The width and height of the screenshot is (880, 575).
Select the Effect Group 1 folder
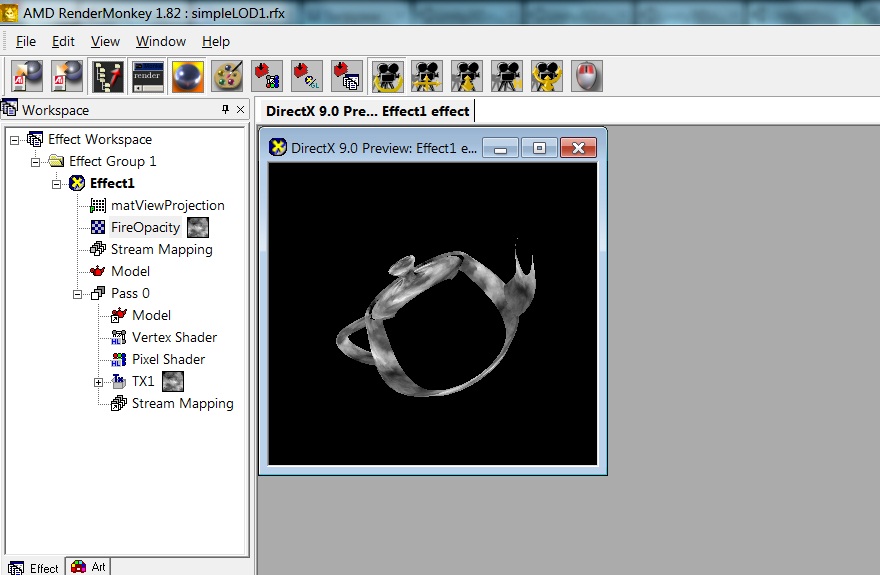[112, 162]
